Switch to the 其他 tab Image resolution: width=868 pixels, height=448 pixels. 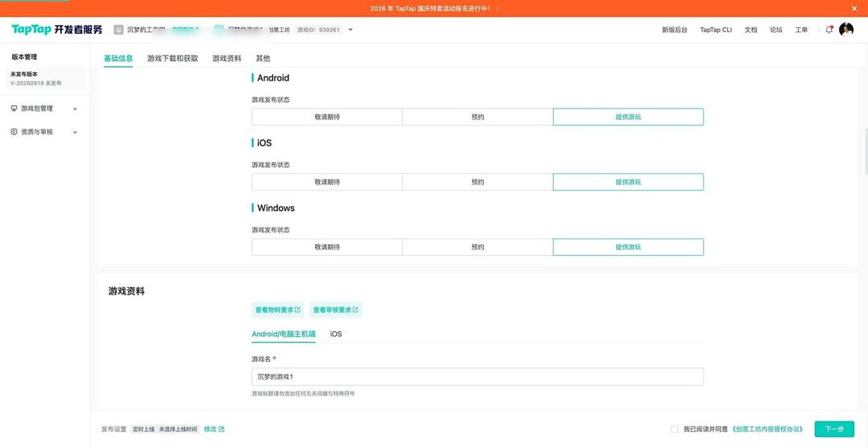(x=263, y=58)
